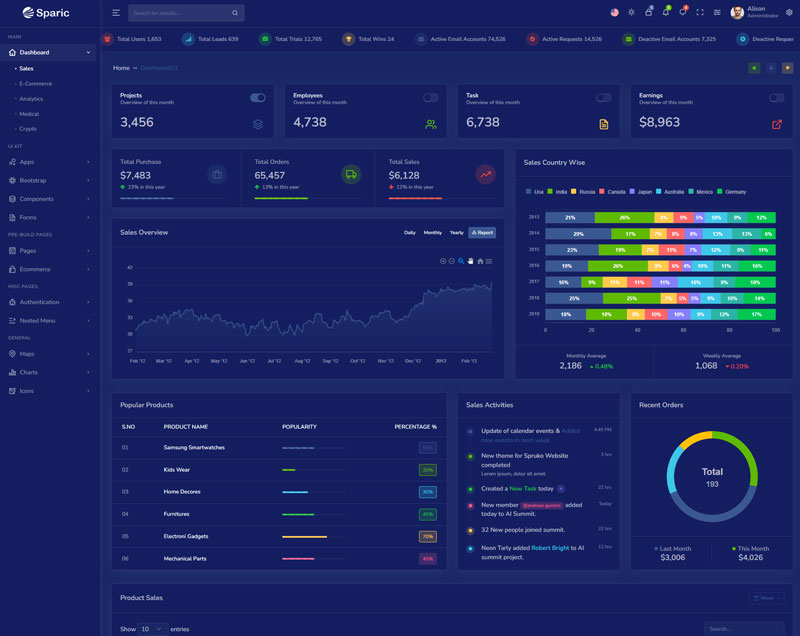Open the entries count dropdown
800x636 pixels.
coord(152,629)
